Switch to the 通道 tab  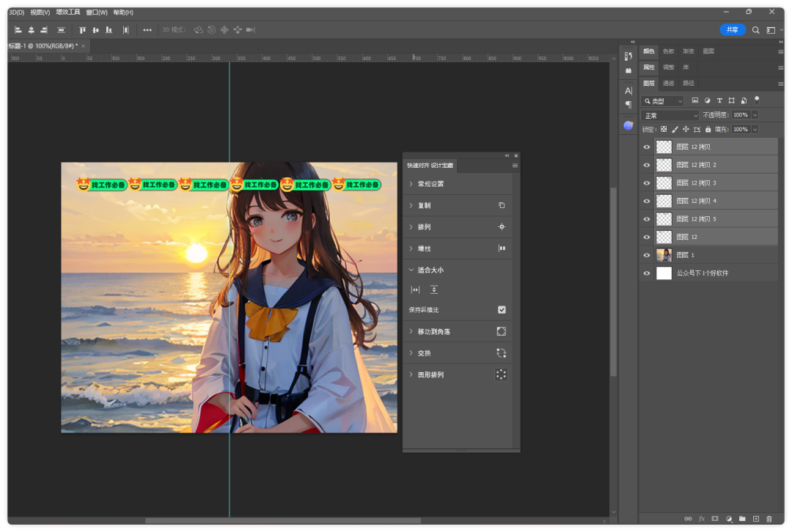[669, 84]
